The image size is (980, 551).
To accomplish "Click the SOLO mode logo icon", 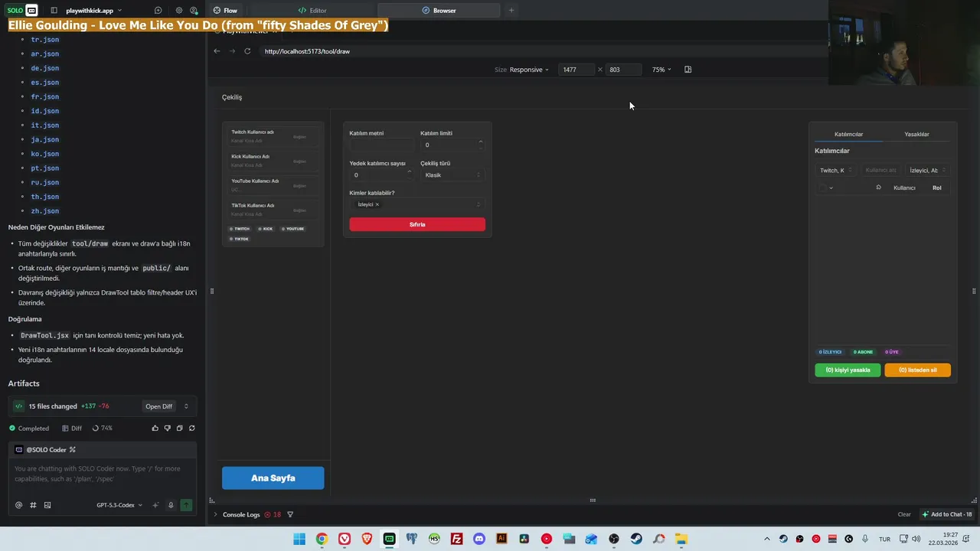I will pos(22,11).
